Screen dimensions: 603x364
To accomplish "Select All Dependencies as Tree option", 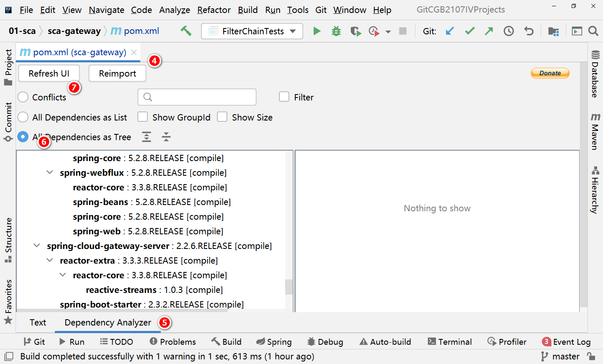I will 23,137.
